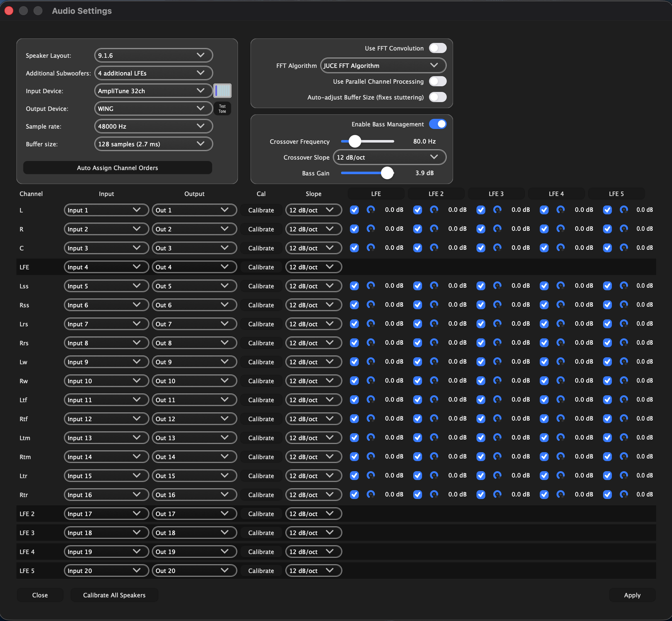This screenshot has height=621, width=672.
Task: Expand the Crossover Slope dropdown
Action: [389, 157]
